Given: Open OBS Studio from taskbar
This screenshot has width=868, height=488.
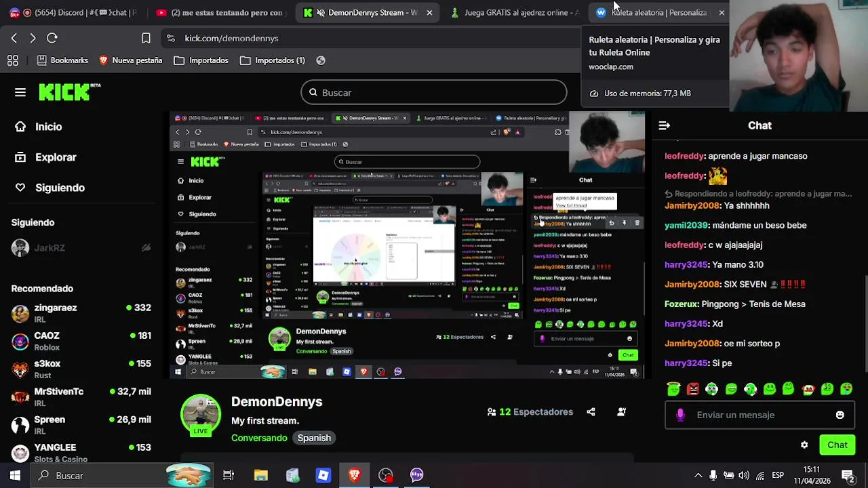Looking at the screenshot, I should [x=386, y=475].
